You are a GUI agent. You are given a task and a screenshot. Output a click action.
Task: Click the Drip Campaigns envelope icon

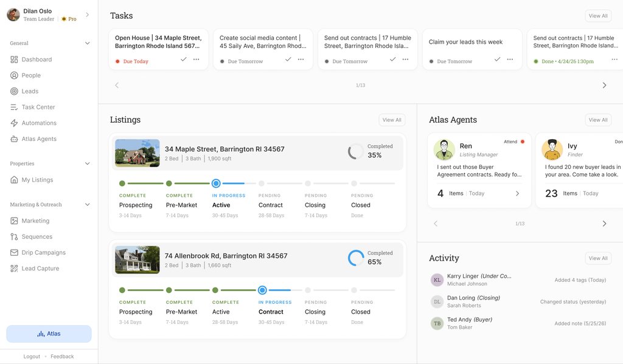tap(15, 252)
